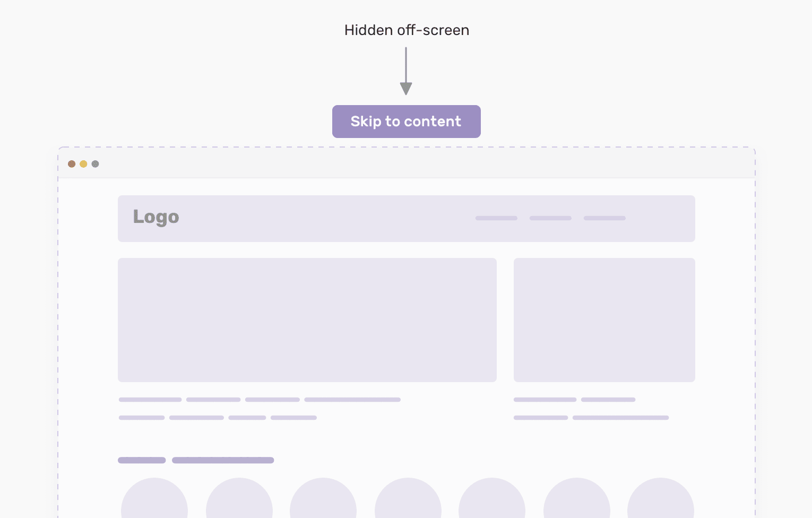The width and height of the screenshot is (812, 518).
Task: Click the first text line under main block
Action: click(x=260, y=400)
